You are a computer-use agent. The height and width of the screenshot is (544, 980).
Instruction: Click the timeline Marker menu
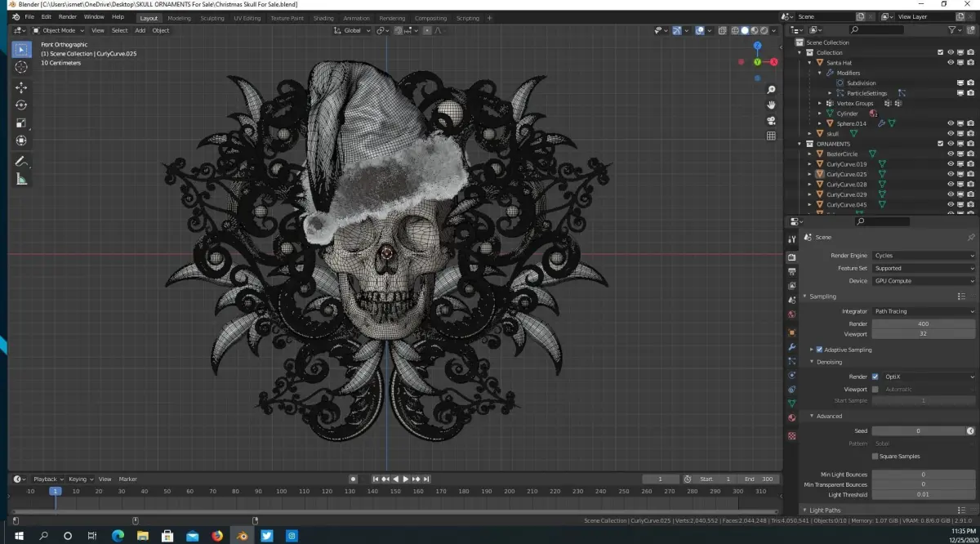128,479
